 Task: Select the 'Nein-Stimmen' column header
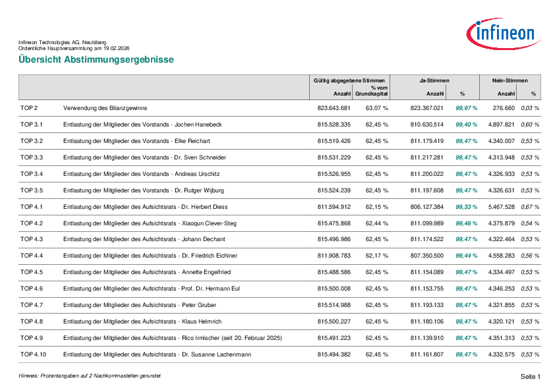click(x=510, y=80)
